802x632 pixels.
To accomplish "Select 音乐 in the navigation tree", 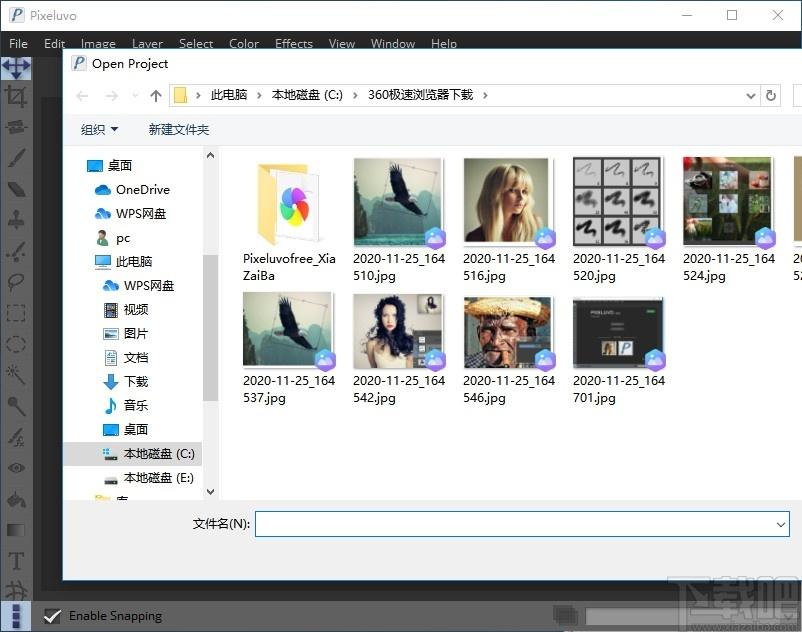I will (x=126, y=406).
